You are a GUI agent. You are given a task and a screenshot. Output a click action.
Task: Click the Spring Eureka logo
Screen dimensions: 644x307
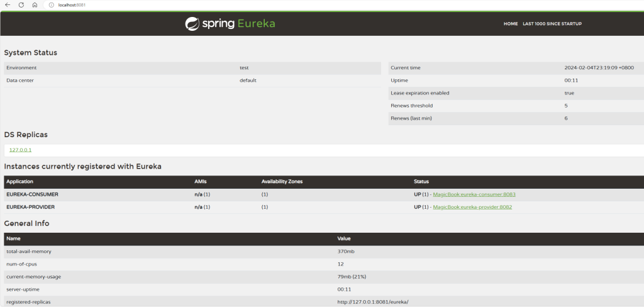(x=230, y=24)
